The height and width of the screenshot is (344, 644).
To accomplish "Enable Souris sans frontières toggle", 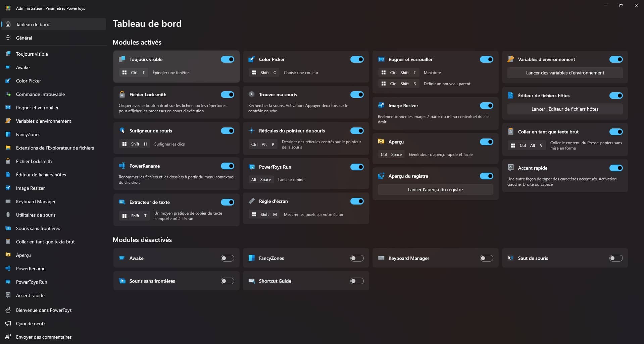I will pos(228,281).
